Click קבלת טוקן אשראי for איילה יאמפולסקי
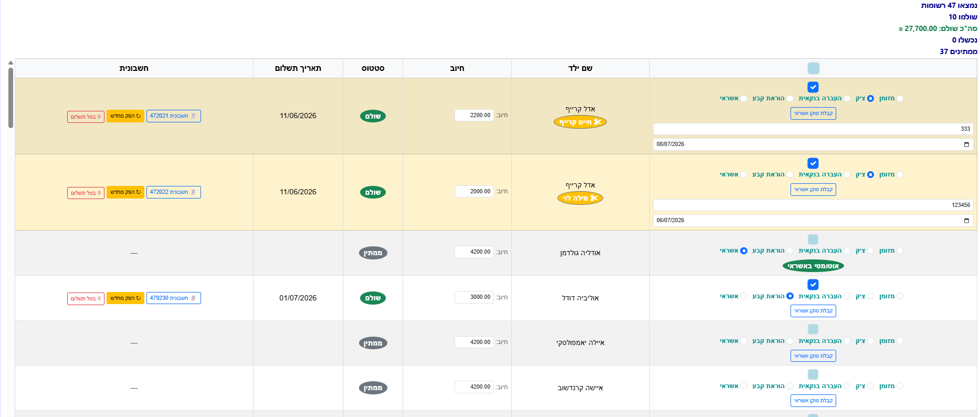 tap(813, 356)
